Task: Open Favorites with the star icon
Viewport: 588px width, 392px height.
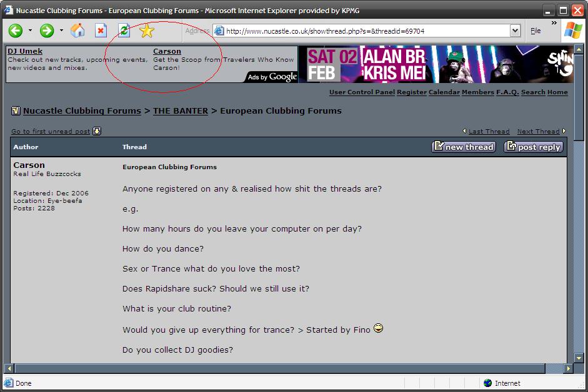Action: coord(147,31)
